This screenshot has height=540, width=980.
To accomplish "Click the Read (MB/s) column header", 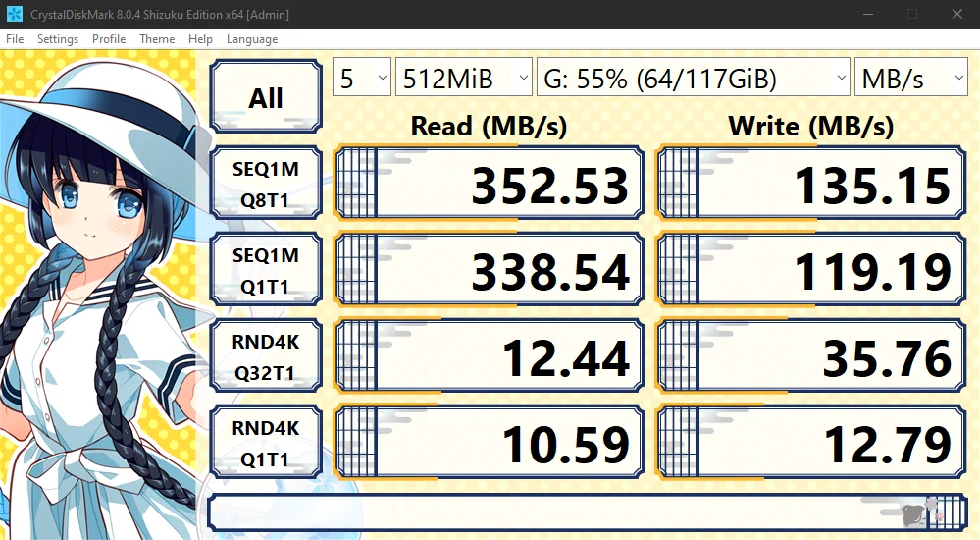I will point(489,126).
